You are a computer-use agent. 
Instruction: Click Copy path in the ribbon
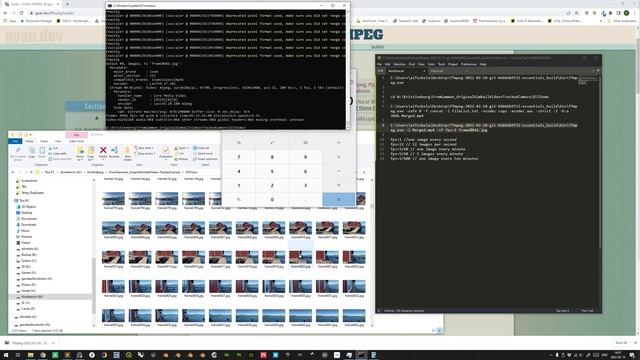[57, 153]
